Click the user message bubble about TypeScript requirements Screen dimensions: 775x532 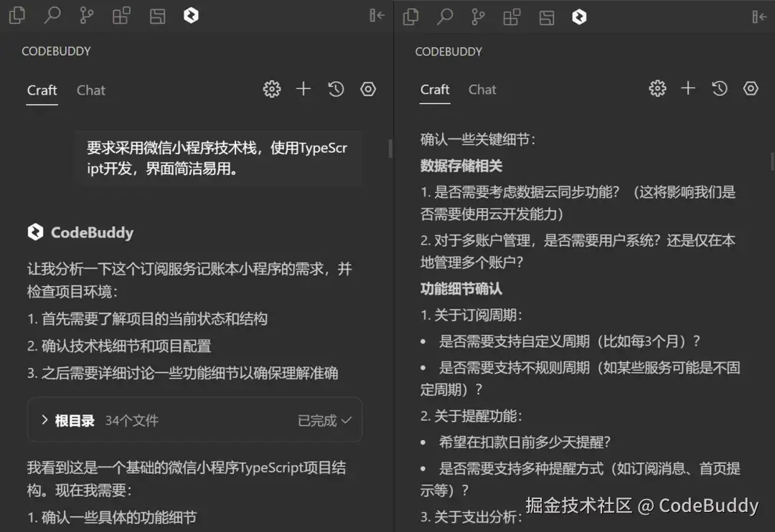(x=215, y=158)
